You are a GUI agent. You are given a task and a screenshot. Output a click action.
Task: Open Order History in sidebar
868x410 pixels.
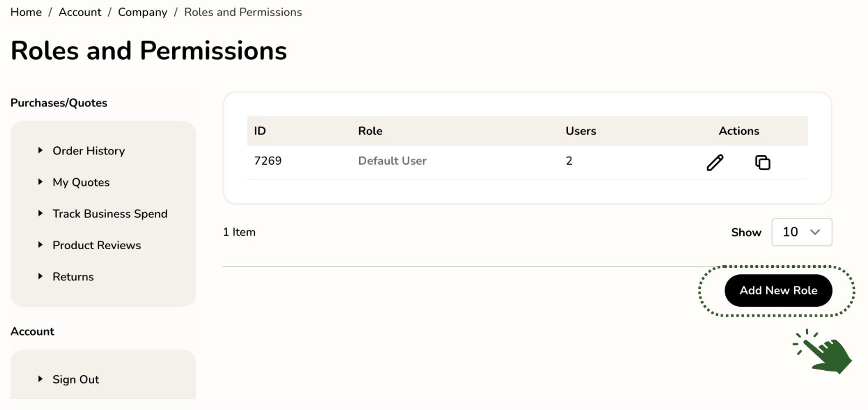(x=89, y=151)
